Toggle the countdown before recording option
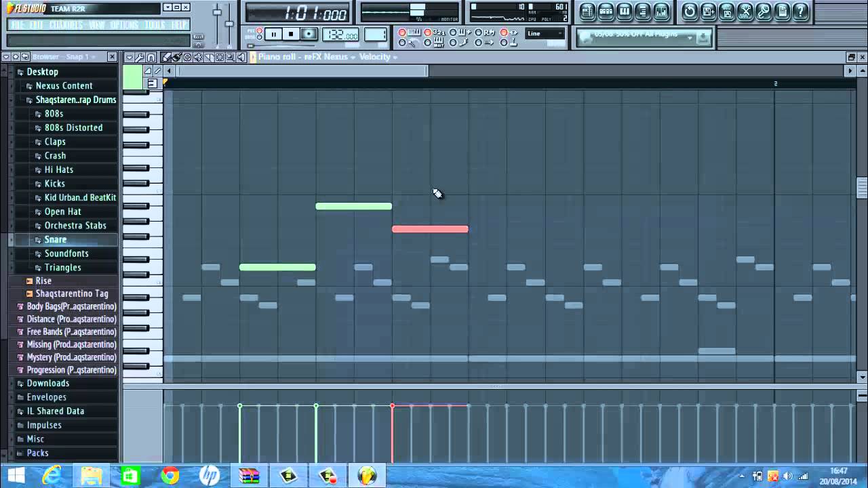 [x=434, y=32]
